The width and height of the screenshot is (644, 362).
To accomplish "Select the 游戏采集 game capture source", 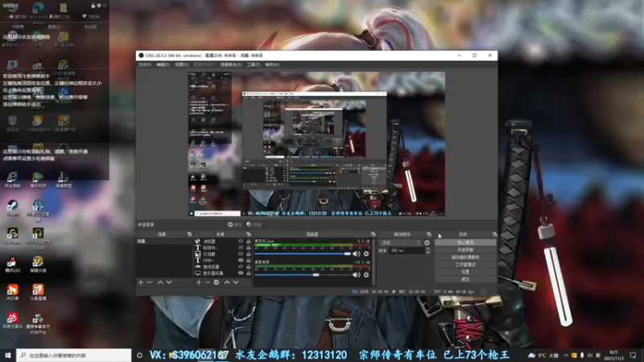I will 223,267.
